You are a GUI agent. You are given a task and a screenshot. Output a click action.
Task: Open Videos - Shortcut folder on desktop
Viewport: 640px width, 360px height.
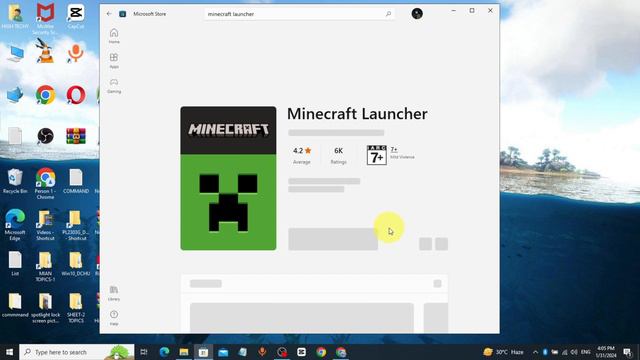click(x=45, y=225)
